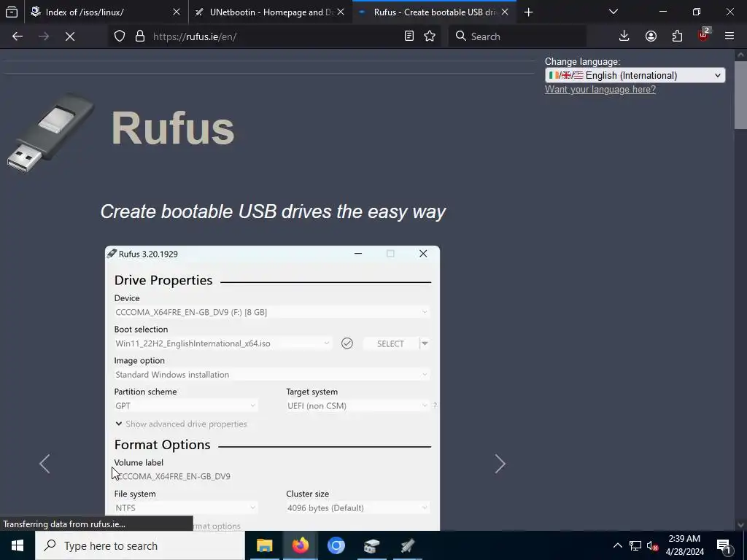Click the Rufus page heading

[173, 128]
